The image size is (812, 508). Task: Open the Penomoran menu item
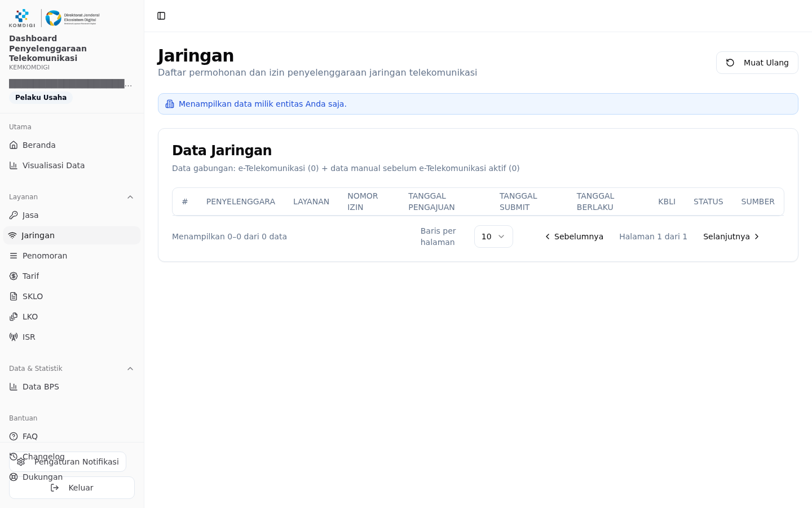point(72,256)
